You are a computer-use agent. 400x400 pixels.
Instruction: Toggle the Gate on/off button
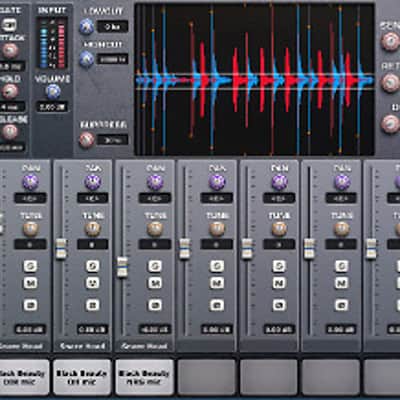(x=9, y=25)
